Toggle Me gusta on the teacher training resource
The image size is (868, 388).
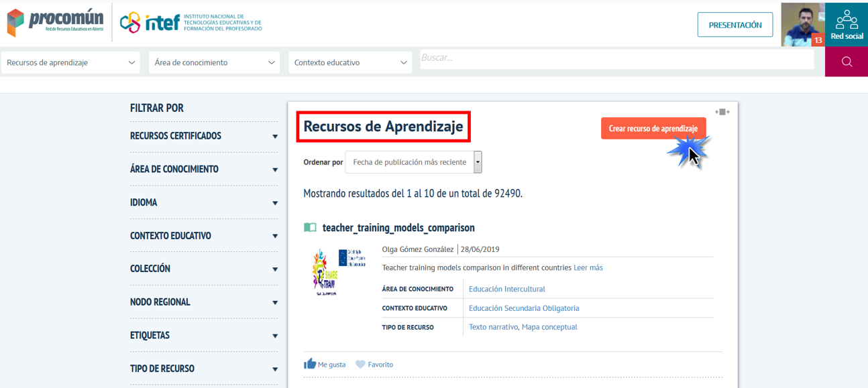pos(325,364)
